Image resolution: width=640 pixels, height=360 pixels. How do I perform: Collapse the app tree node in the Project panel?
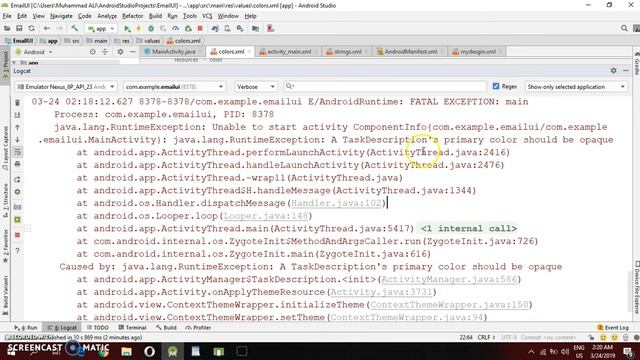point(14,63)
